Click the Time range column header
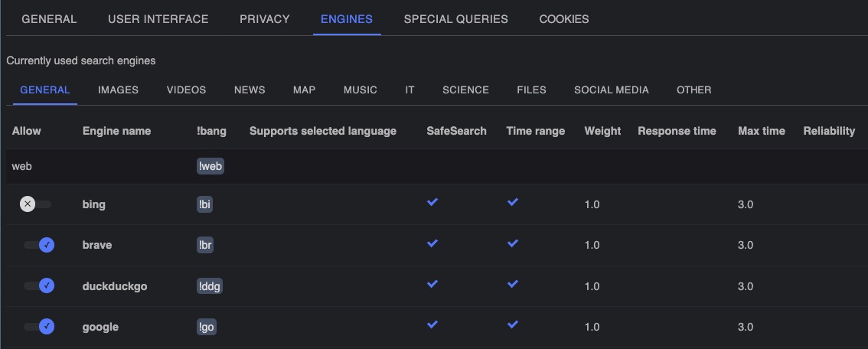This screenshot has width=868, height=349. pos(535,131)
